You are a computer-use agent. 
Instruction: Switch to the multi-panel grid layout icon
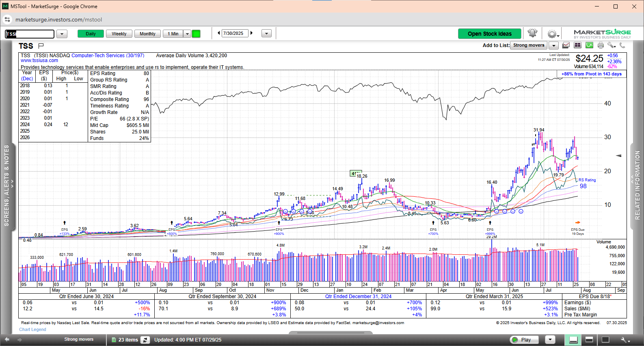(577, 45)
